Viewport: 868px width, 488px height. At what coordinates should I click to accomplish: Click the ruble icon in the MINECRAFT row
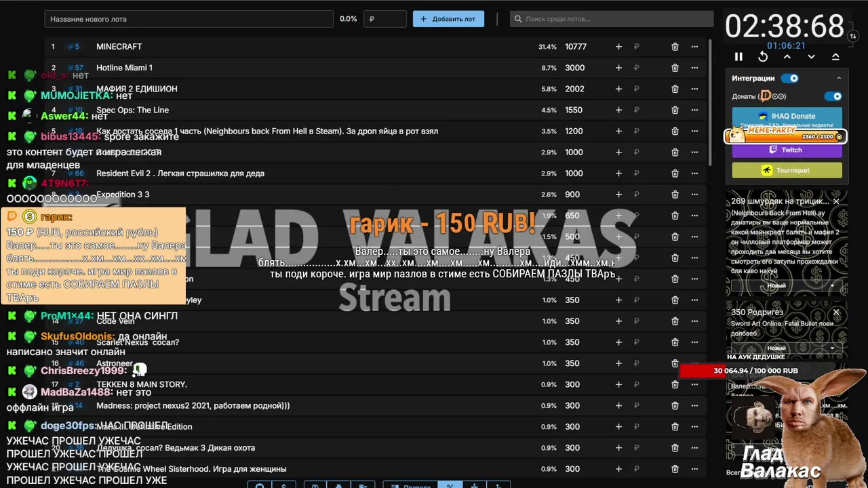click(637, 47)
